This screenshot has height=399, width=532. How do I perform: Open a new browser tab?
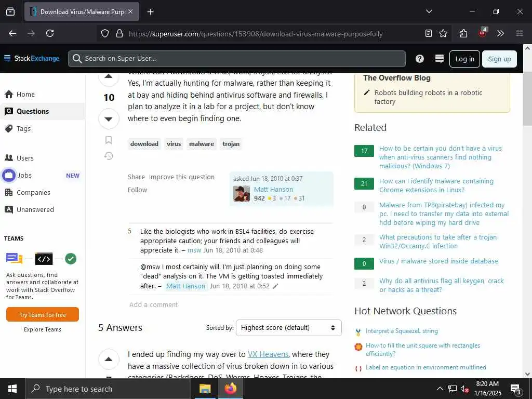coord(150,12)
